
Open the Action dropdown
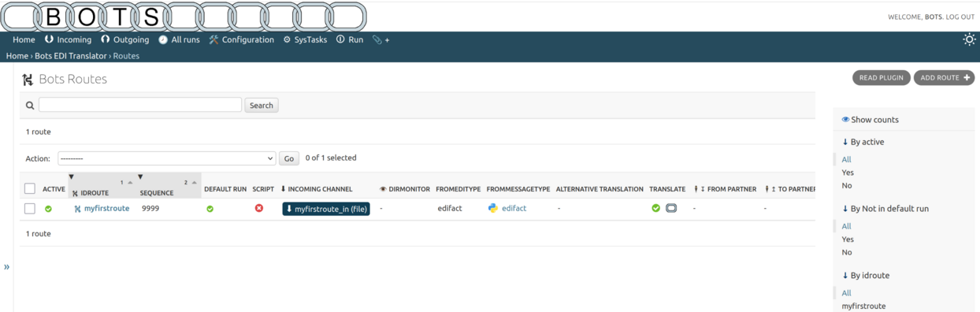[166, 158]
